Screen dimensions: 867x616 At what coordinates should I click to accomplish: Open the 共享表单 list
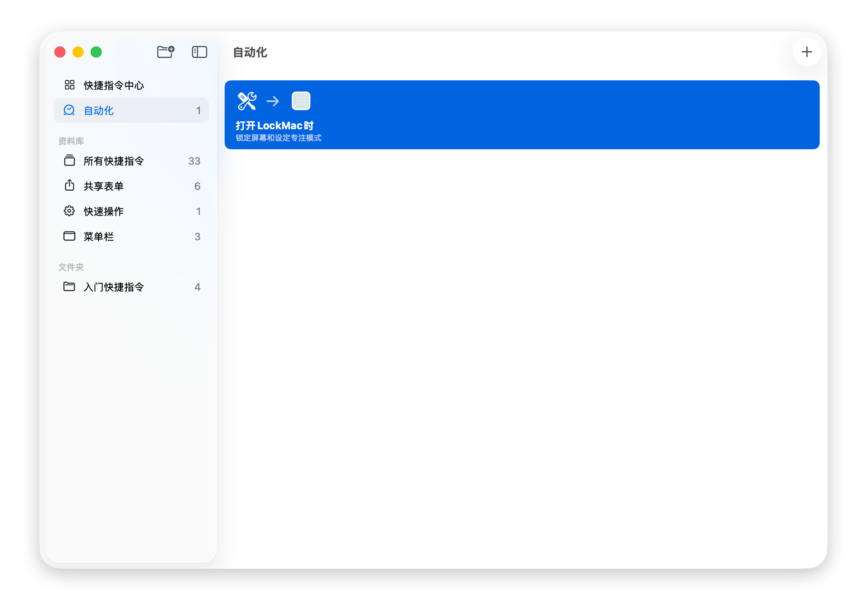click(x=104, y=186)
